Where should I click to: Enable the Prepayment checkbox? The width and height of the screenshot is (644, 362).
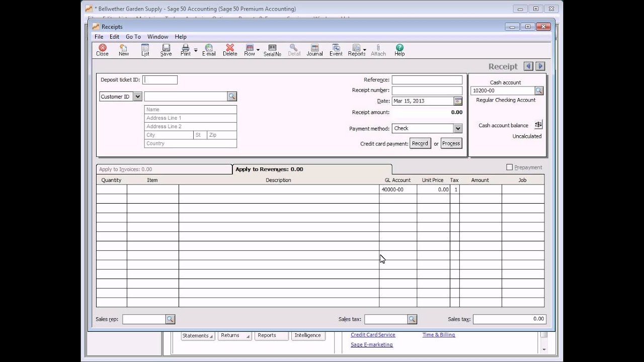coord(509,167)
